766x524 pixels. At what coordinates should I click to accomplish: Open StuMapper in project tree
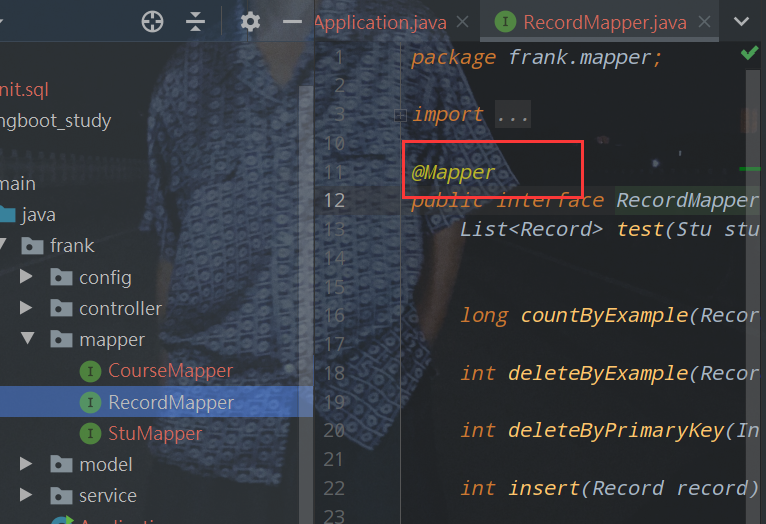click(x=155, y=434)
